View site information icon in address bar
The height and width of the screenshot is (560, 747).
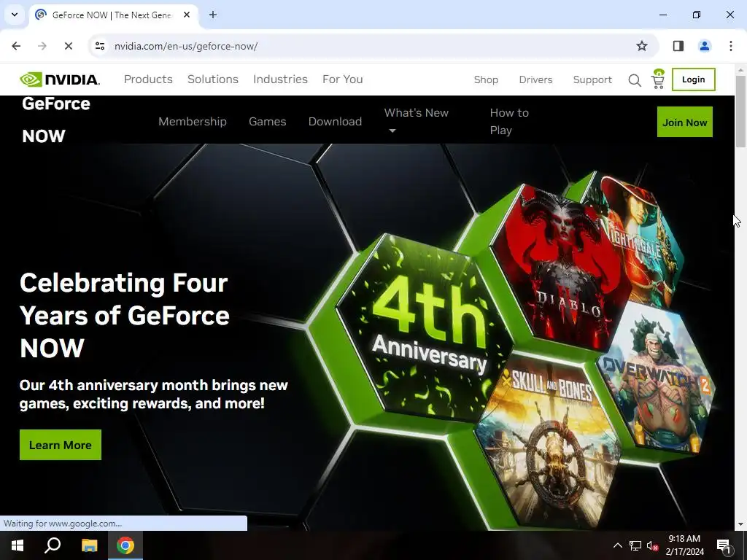coord(99,46)
